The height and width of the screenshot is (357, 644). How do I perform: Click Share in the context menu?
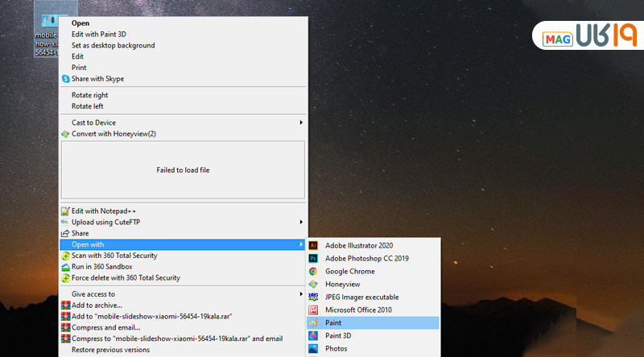184,233
